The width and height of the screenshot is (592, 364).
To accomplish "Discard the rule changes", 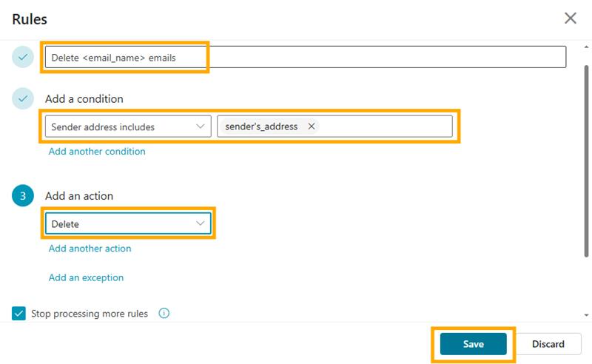I will [x=548, y=344].
